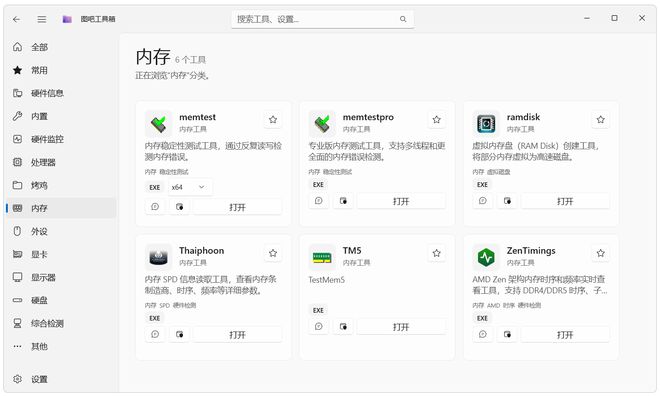Favorite the memtest tool star
660x396 pixels.
(x=273, y=120)
